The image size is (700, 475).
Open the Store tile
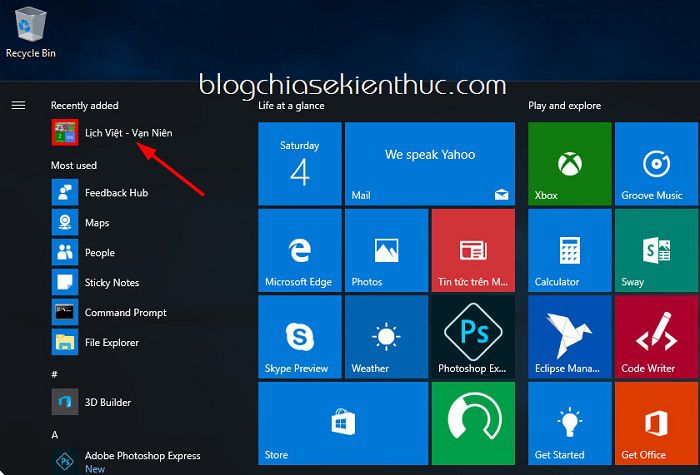pyautogui.click(x=343, y=423)
